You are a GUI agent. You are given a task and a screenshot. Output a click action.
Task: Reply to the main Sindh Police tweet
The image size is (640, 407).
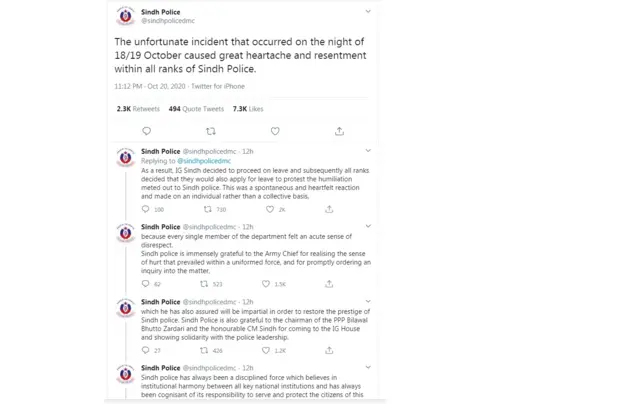147,131
